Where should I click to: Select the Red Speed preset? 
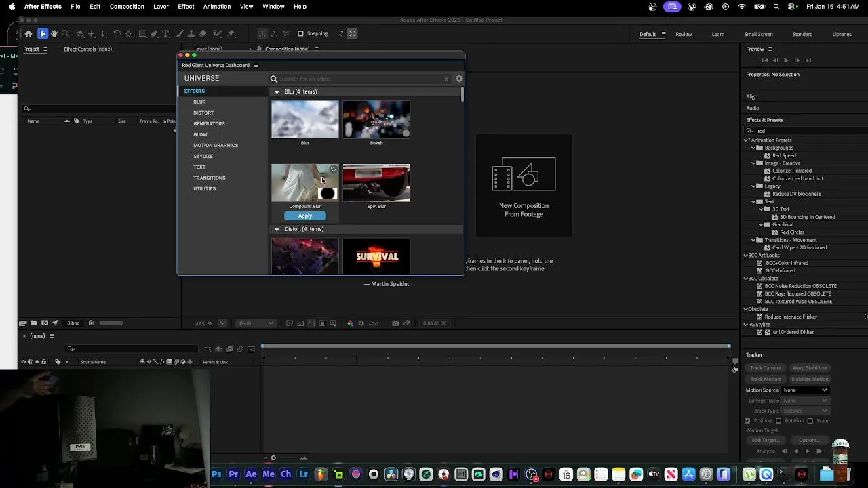click(784, 156)
